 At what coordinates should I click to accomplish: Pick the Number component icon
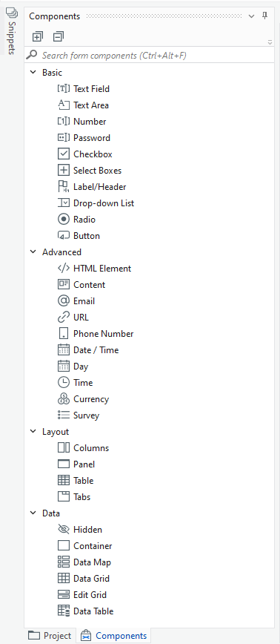[64, 122]
